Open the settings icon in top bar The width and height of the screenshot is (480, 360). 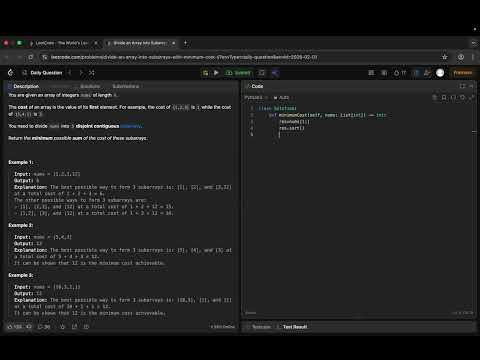(384, 73)
